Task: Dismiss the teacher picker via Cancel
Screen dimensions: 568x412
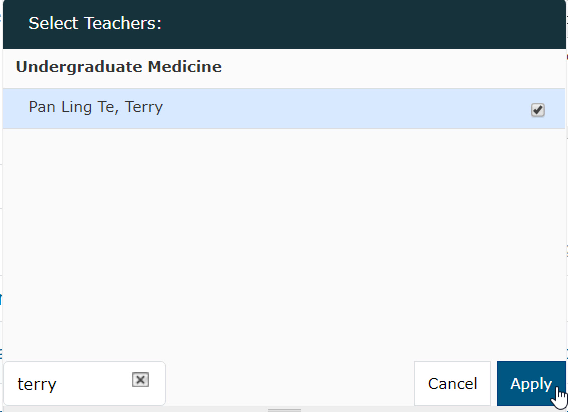Action: pos(452,383)
